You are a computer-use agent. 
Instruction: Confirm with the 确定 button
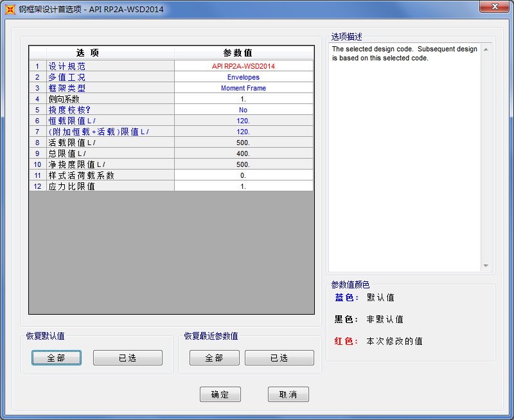pos(220,394)
